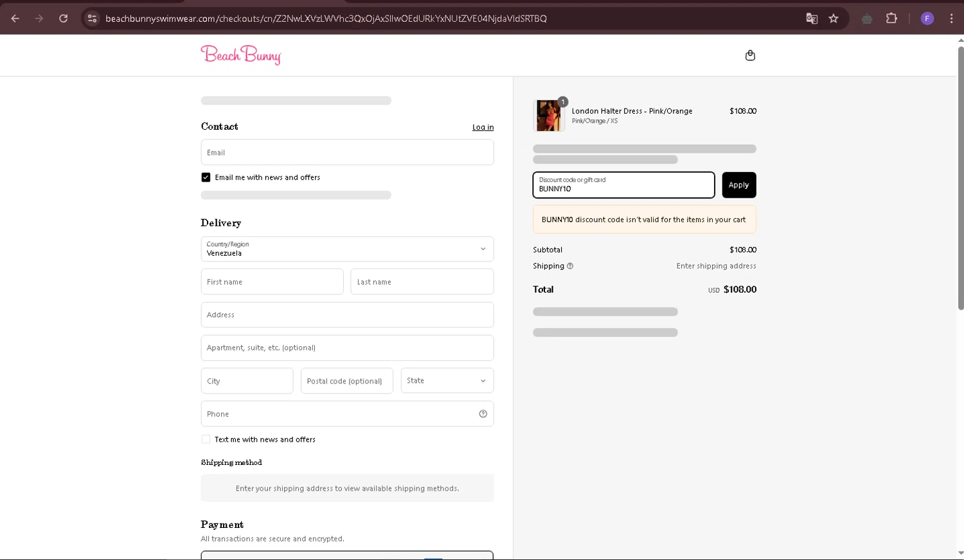The image size is (964, 560).
Task: Click the Total $108.00 amount
Action: (x=740, y=290)
